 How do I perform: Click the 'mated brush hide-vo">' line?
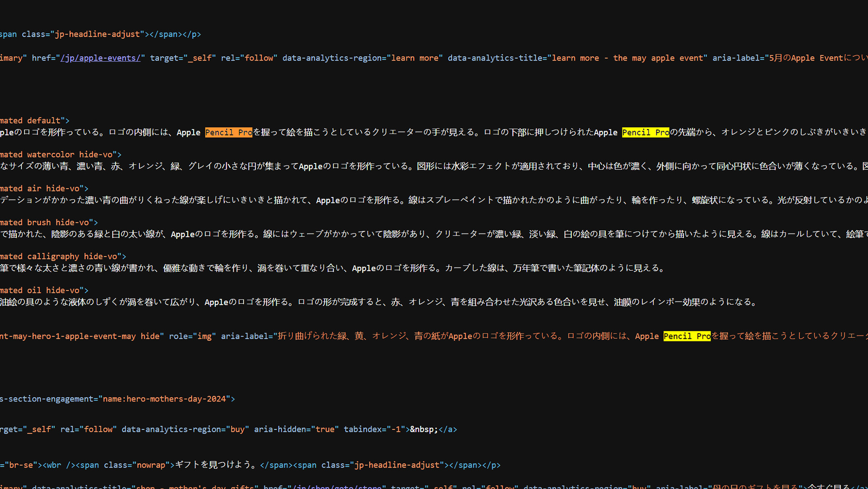(49, 222)
